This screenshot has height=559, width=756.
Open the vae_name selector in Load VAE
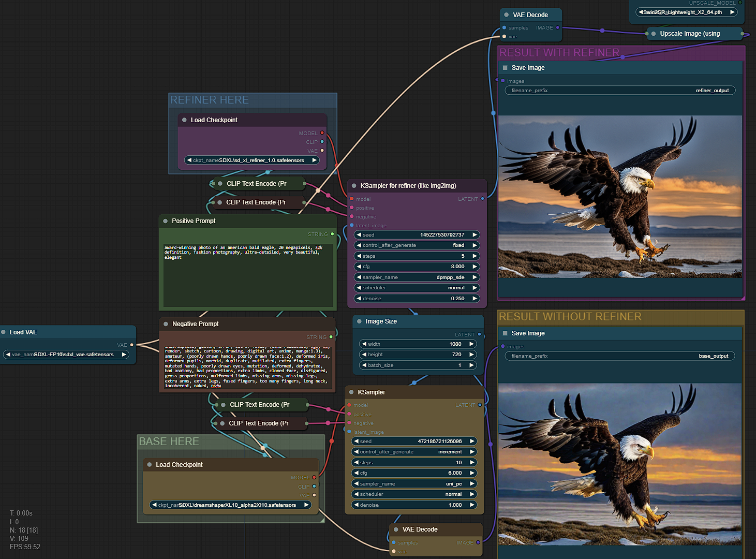pos(66,355)
